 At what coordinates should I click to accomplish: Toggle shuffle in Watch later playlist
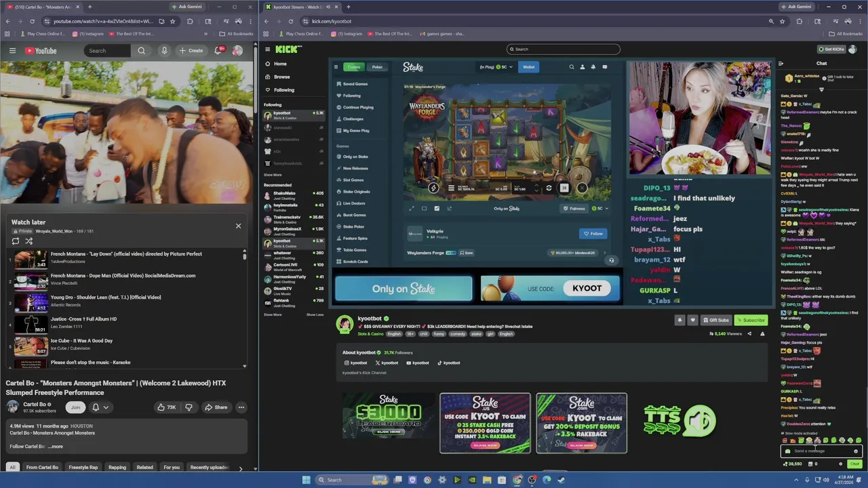point(28,241)
